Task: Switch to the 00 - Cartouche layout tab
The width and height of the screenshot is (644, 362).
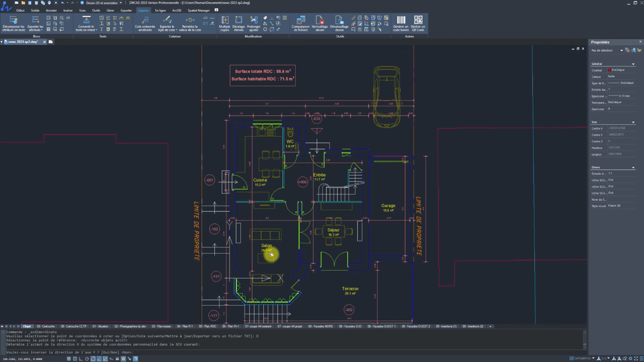Action: tap(45, 326)
